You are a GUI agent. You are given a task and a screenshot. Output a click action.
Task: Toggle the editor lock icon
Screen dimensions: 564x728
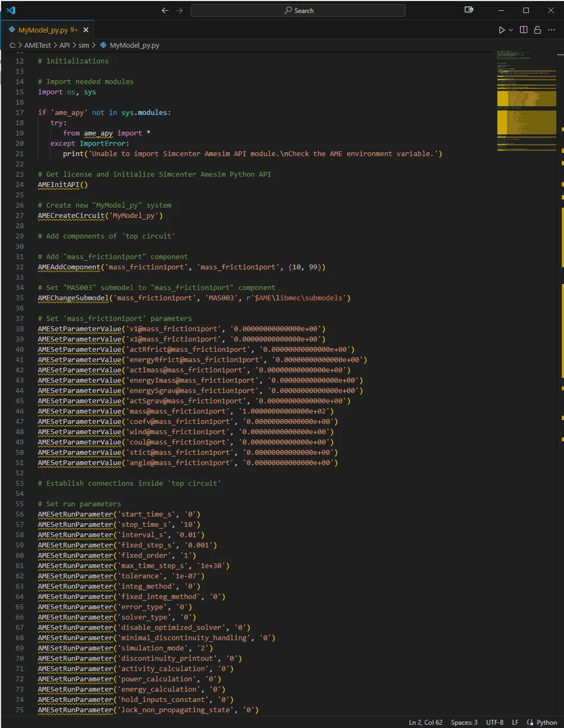(x=538, y=30)
